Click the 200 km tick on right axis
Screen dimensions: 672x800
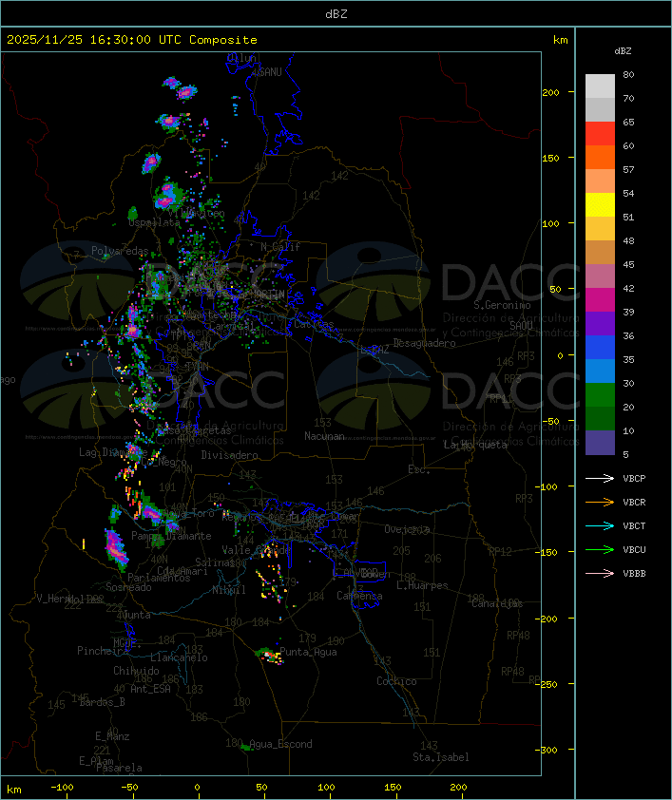point(550,92)
